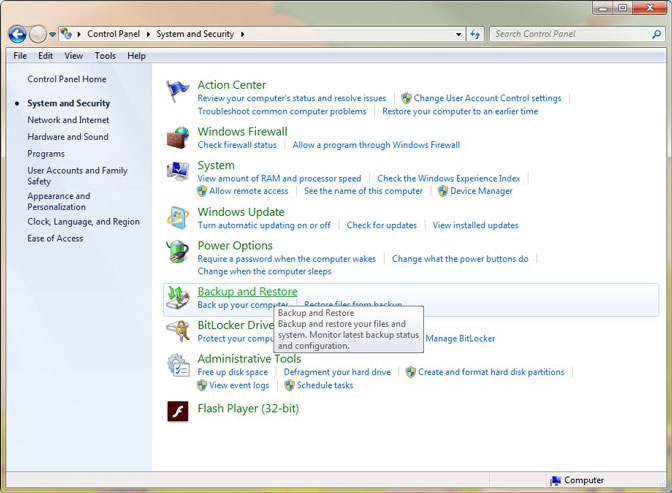The height and width of the screenshot is (493, 672).
Task: Click Change when the computer sleeps
Action: coord(264,271)
